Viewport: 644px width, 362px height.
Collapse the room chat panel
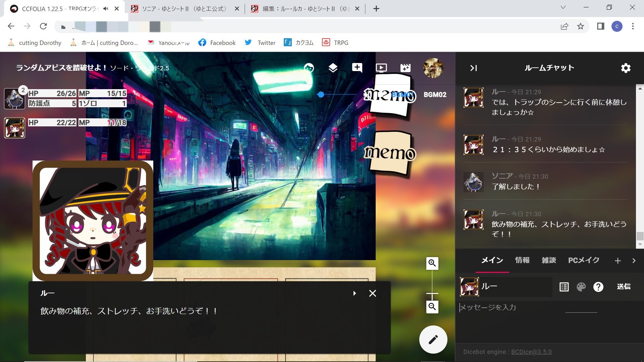[x=473, y=68]
